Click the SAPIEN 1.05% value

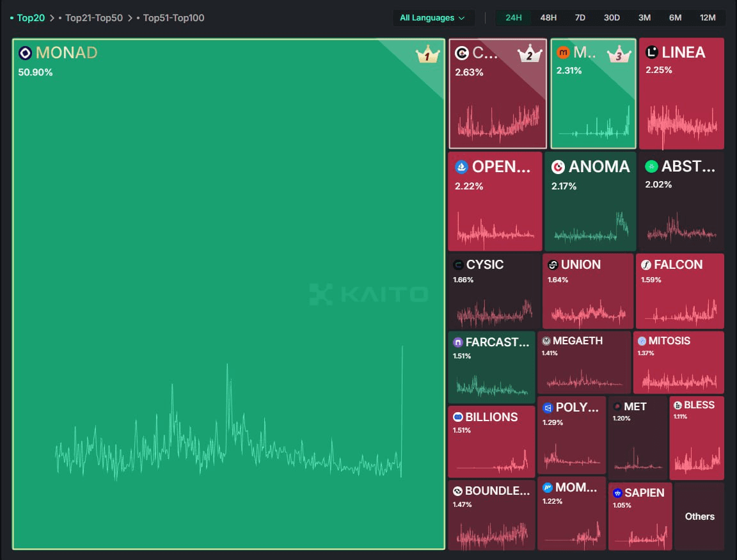coord(622,506)
